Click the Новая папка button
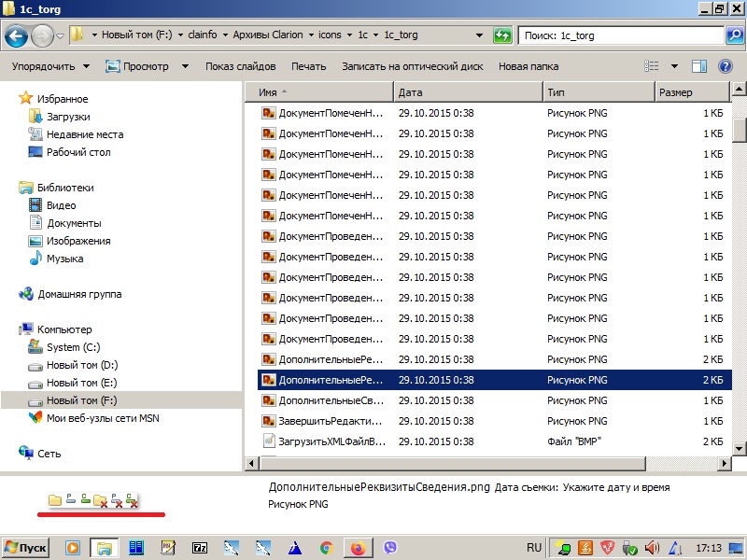 point(529,66)
